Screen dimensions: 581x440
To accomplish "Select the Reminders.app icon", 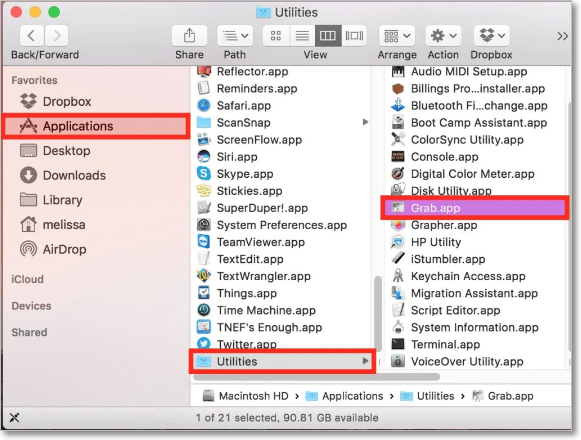I will click(203, 88).
